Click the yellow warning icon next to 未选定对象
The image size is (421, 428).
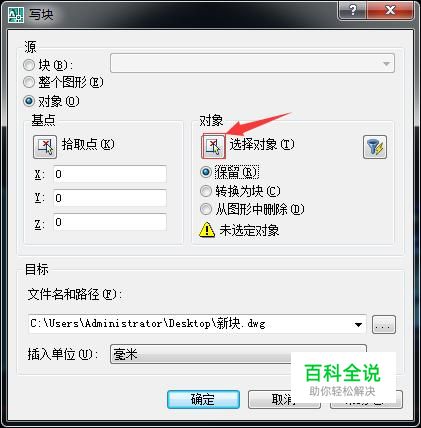(x=207, y=230)
